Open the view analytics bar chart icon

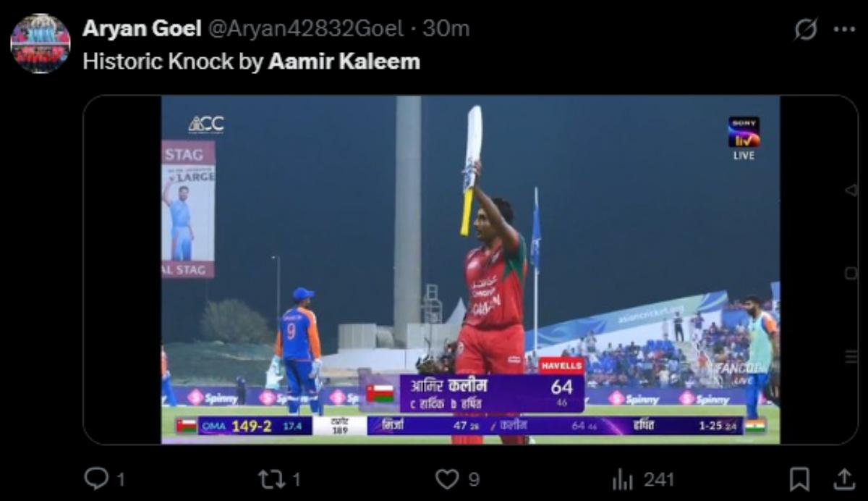pos(622,479)
